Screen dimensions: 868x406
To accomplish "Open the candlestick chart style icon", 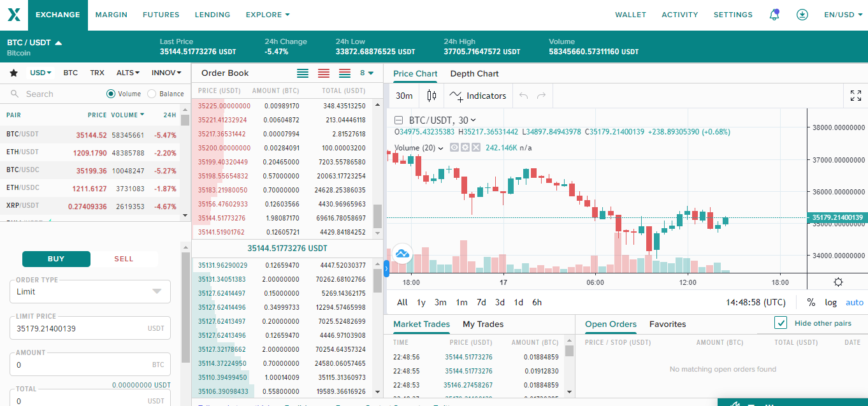I will (x=431, y=96).
